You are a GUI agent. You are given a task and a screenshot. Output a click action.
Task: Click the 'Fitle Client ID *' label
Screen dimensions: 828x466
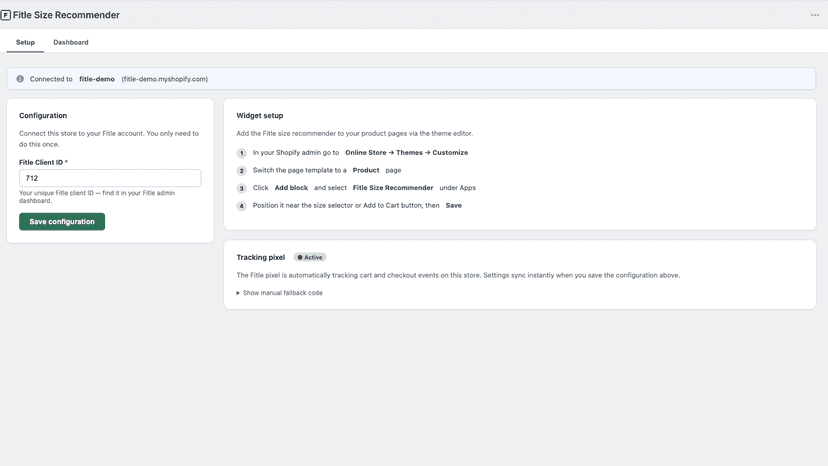click(x=43, y=162)
